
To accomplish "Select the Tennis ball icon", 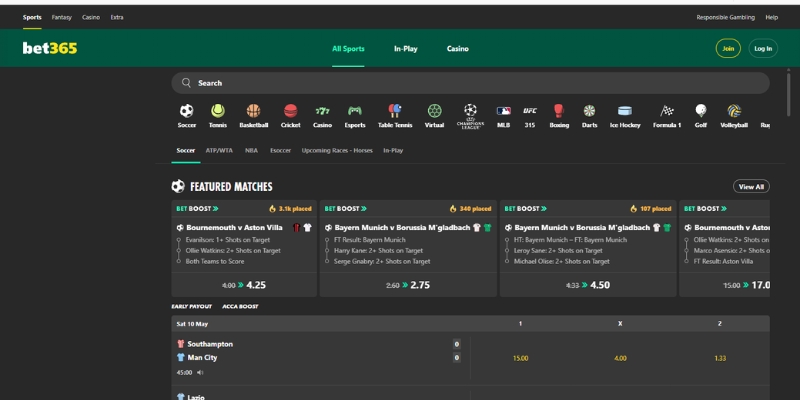I will [218, 111].
